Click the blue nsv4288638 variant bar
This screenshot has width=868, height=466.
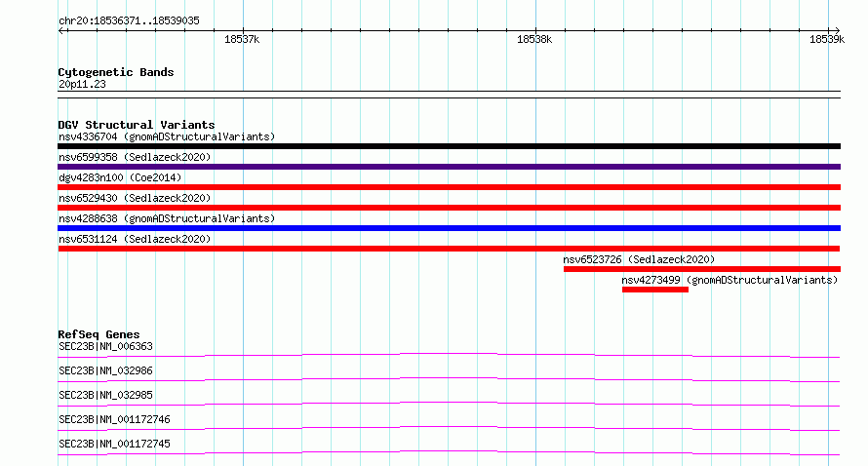[449, 228]
